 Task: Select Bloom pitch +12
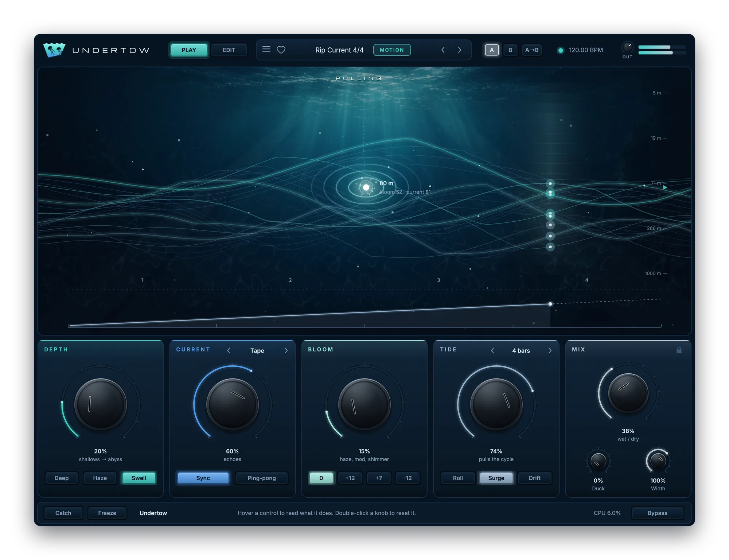pos(350,478)
